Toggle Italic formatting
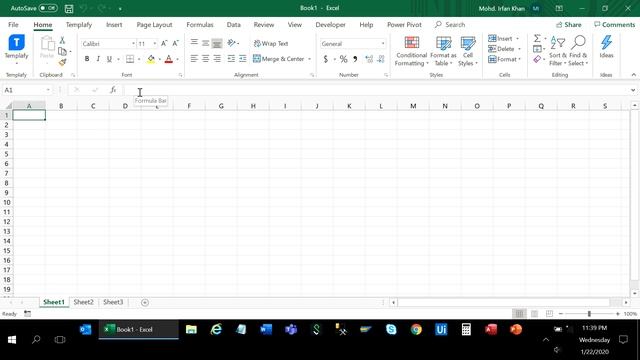Image resolution: width=640 pixels, height=360 pixels. (x=98, y=59)
